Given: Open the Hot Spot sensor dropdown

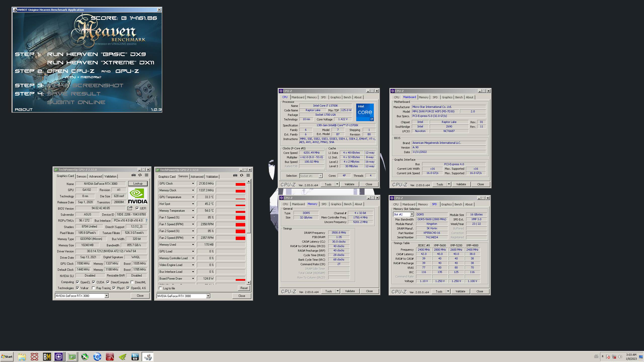Looking at the screenshot, I should 193,204.
